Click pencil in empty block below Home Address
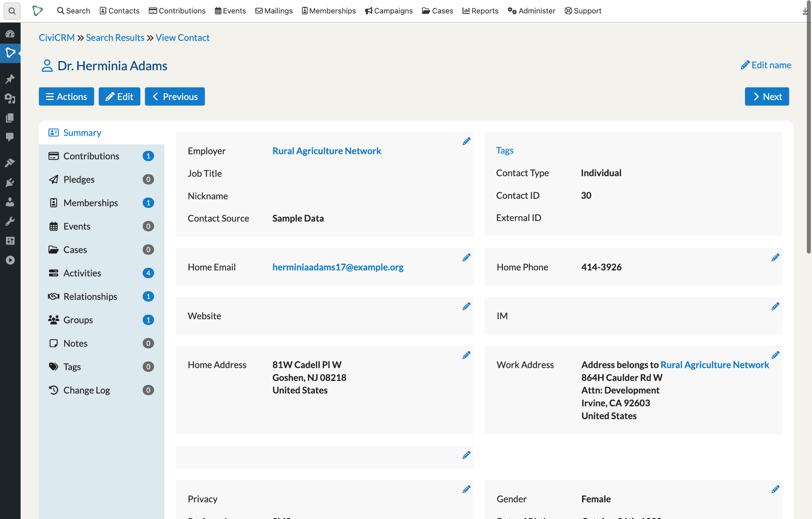 pos(466,455)
